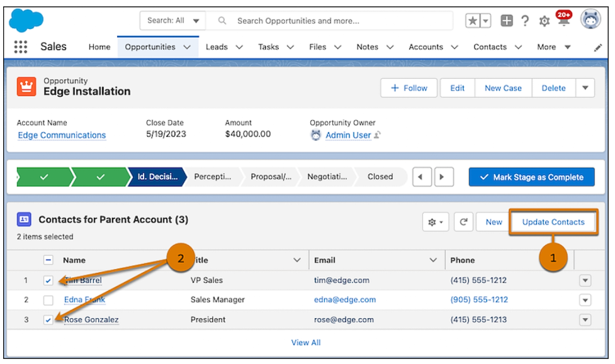This screenshot has width=615, height=364.
Task: Switch to the Home tab
Action: tap(99, 47)
